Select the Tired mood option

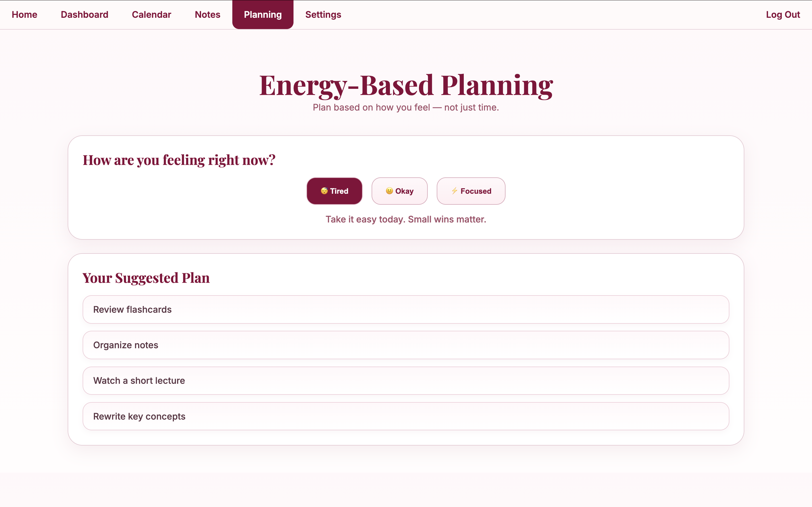click(x=334, y=191)
